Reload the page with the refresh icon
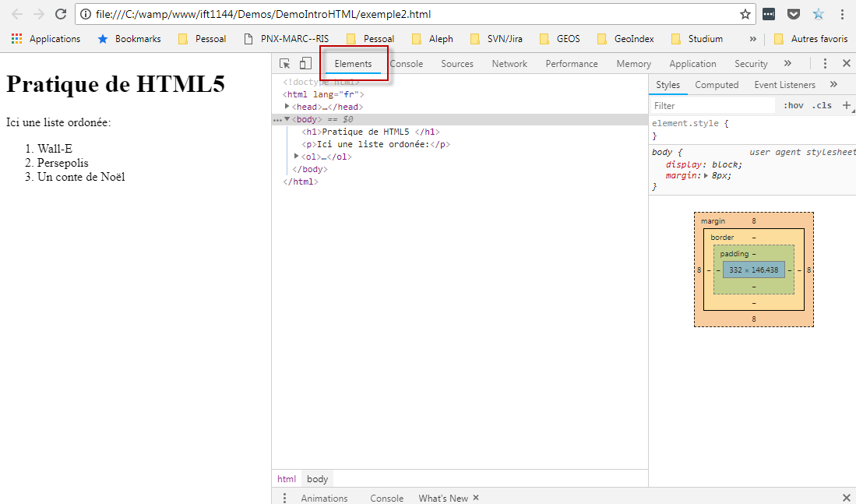Screen dimensions: 856x504 61,14
